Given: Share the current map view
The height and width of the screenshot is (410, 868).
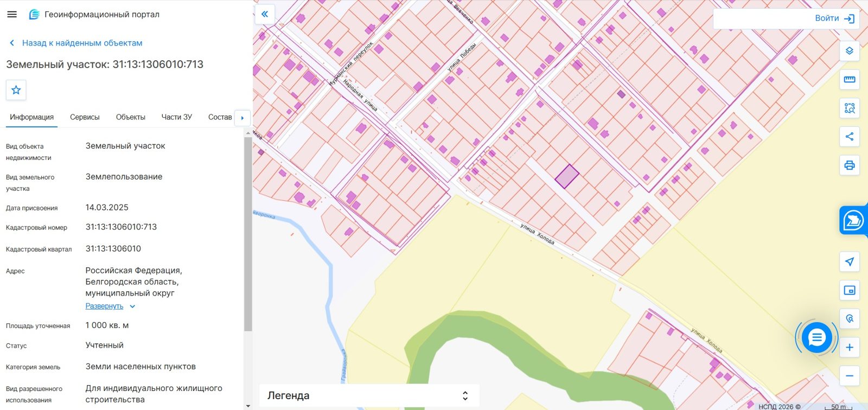Looking at the screenshot, I should point(850,137).
